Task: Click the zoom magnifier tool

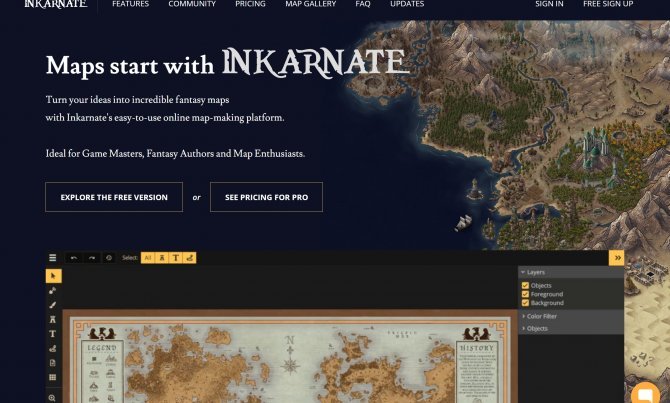Action: 52,398
